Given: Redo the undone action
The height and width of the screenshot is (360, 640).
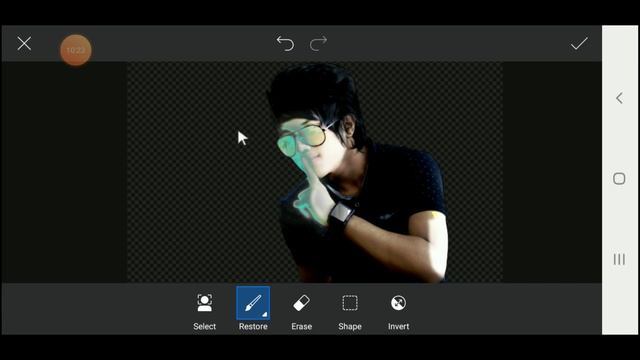Looking at the screenshot, I should [x=318, y=43].
